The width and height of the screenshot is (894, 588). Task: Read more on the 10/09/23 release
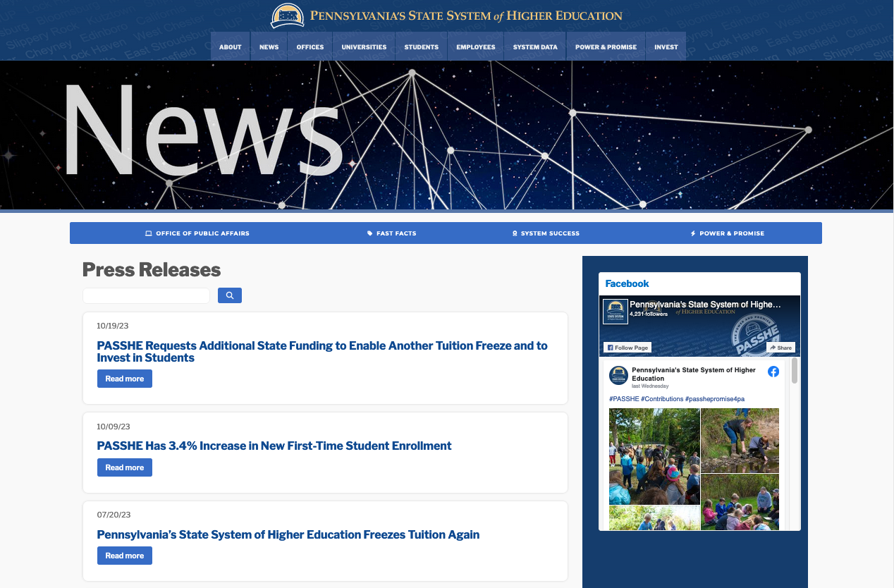click(125, 467)
